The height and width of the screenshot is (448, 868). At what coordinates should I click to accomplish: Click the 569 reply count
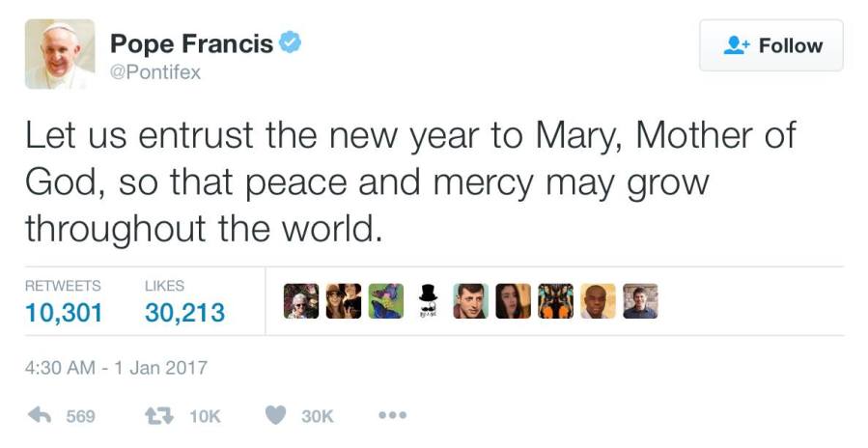80,416
